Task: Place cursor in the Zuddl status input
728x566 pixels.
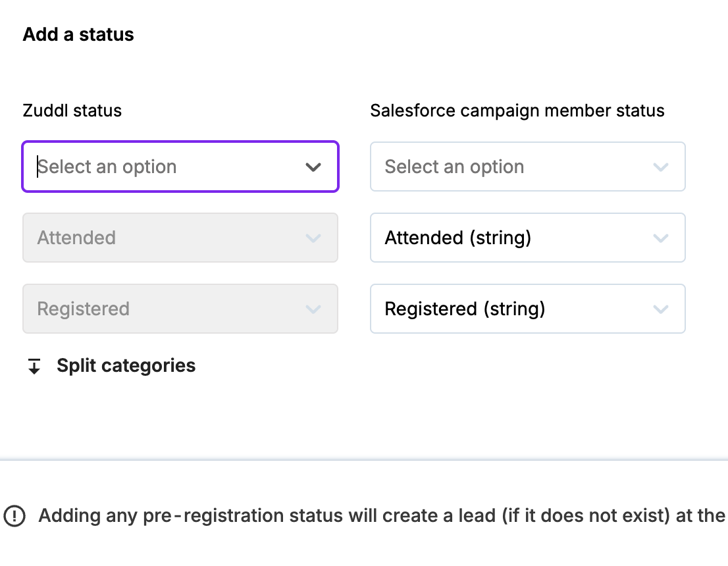Action: point(132,167)
